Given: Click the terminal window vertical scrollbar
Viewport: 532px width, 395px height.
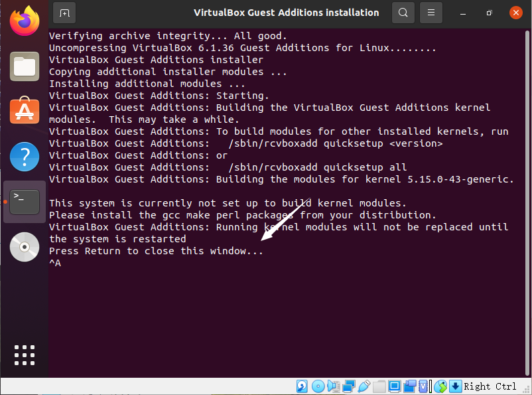Looking at the screenshot, I should click(x=527, y=202).
